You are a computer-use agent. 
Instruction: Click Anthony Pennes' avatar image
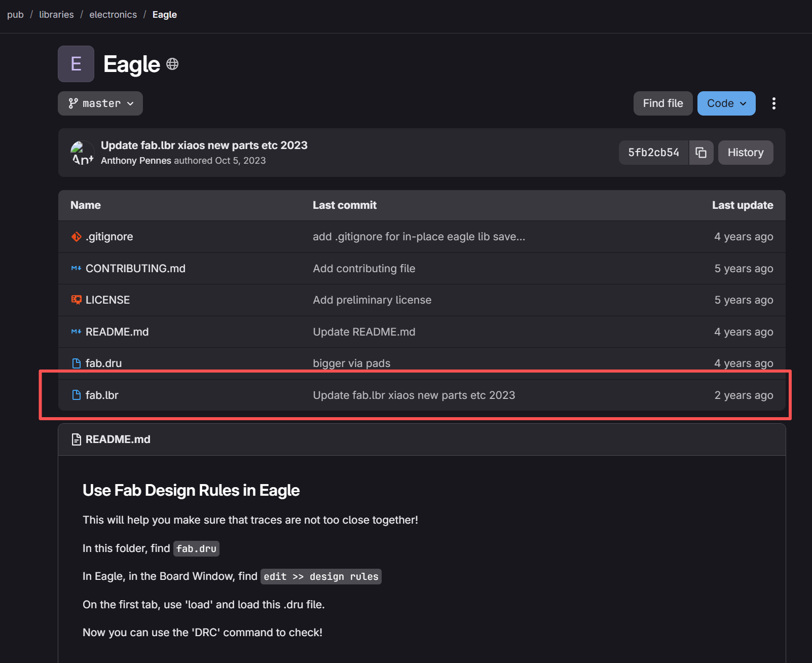point(82,153)
